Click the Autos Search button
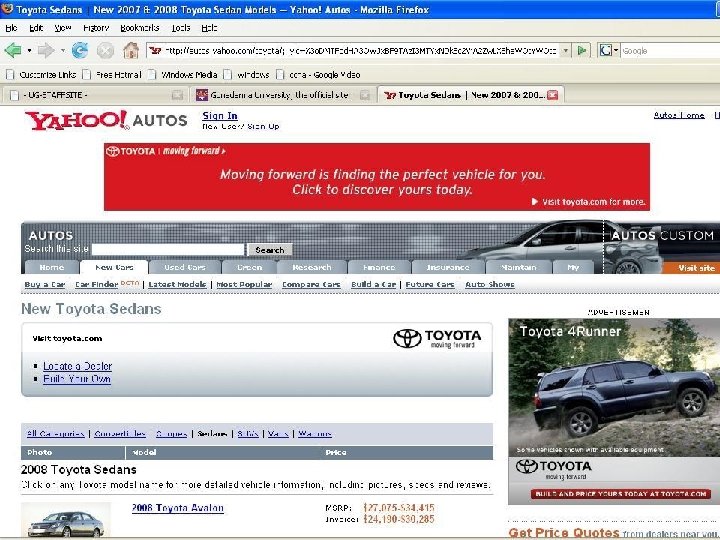720x540 pixels. 270,250
